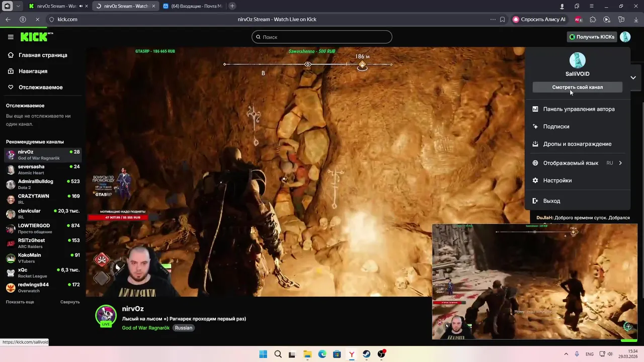Open God of War Ragnarök category link
The width and height of the screenshot is (644, 362).
tap(146, 328)
